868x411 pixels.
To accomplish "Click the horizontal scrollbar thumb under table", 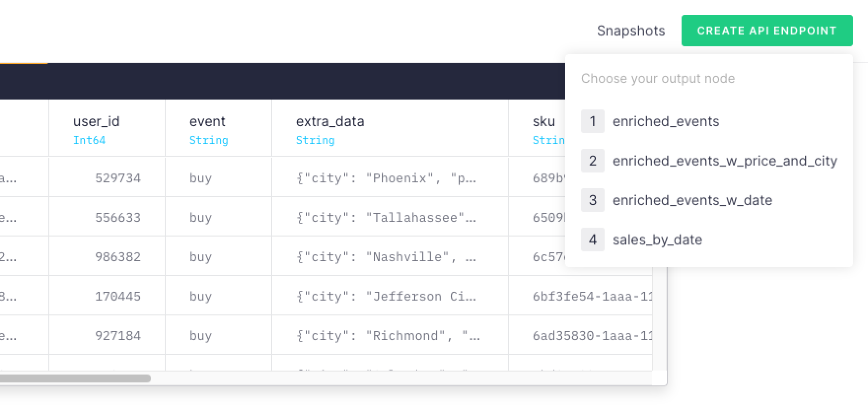I will (x=75, y=378).
